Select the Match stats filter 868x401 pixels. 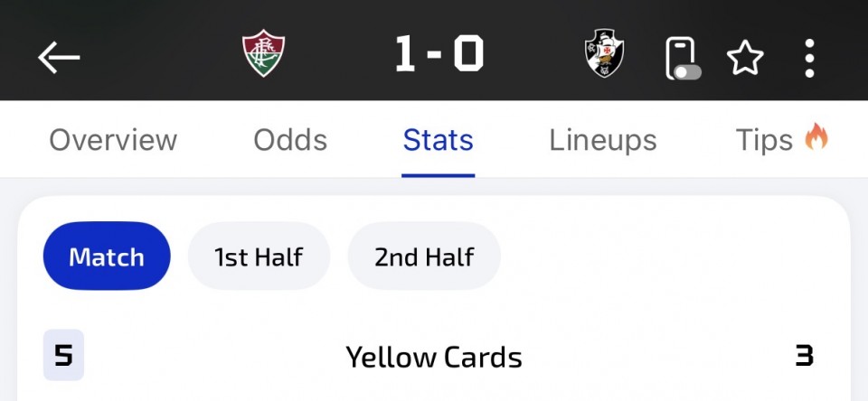pyautogui.click(x=107, y=256)
